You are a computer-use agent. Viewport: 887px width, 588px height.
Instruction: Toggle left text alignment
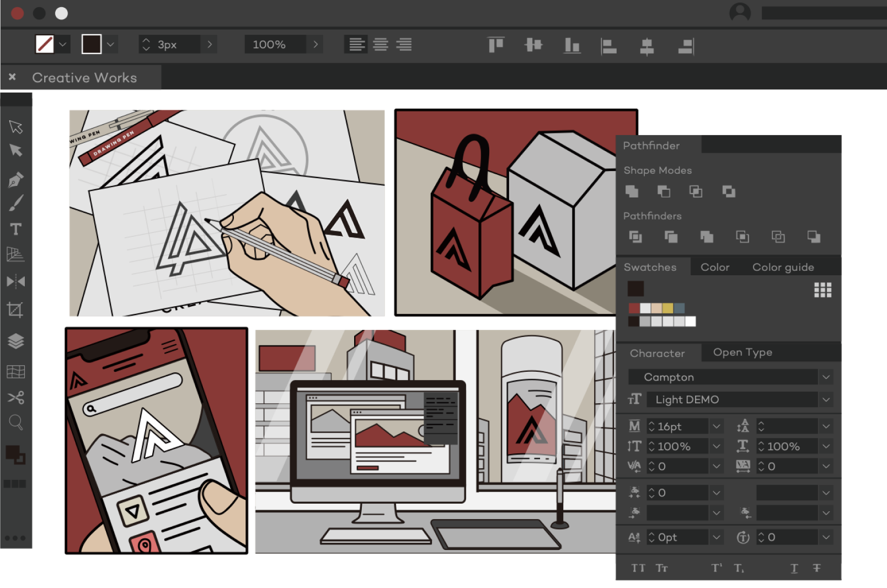[x=357, y=44]
